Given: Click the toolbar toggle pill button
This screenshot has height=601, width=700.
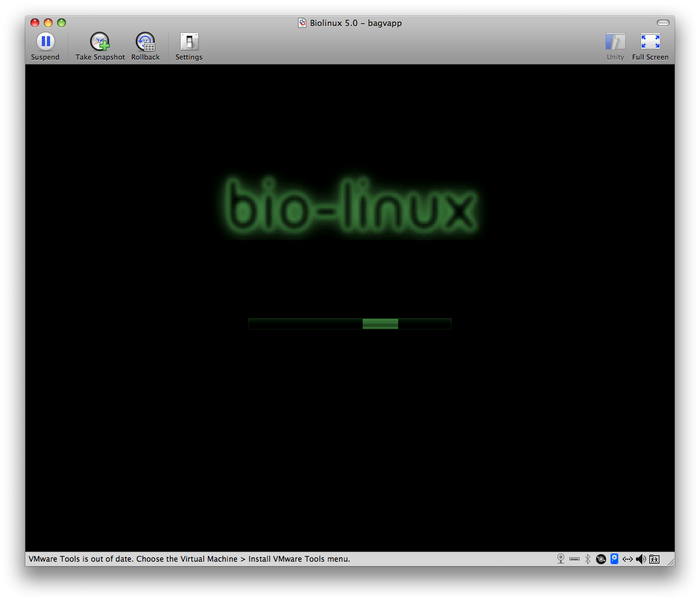Looking at the screenshot, I should pyautogui.click(x=663, y=23).
